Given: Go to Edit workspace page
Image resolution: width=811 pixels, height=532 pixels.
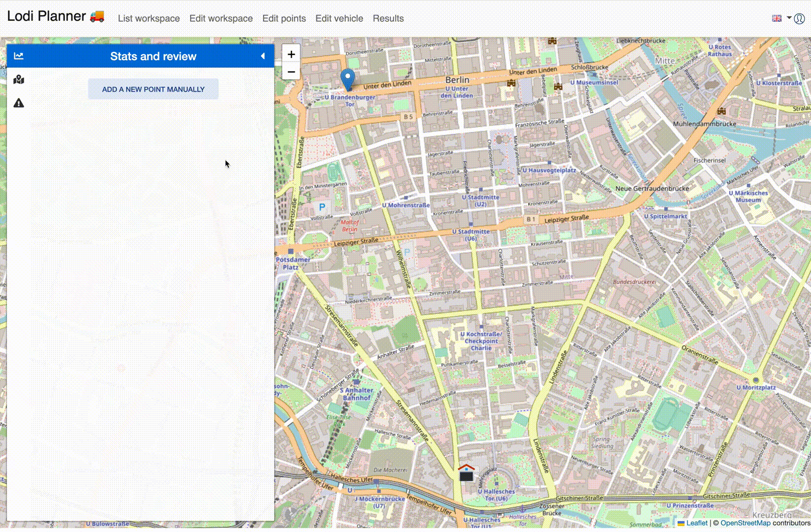Looking at the screenshot, I should point(221,18).
